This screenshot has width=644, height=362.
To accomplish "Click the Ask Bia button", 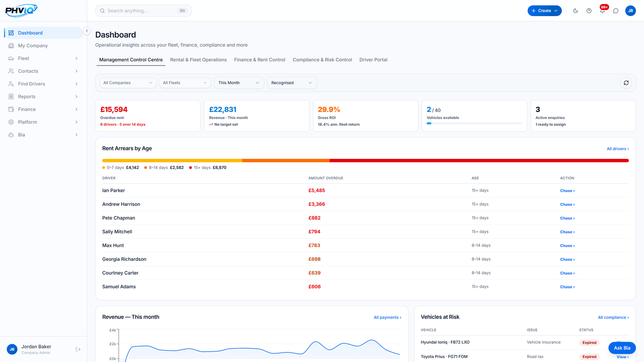I will point(622,348).
